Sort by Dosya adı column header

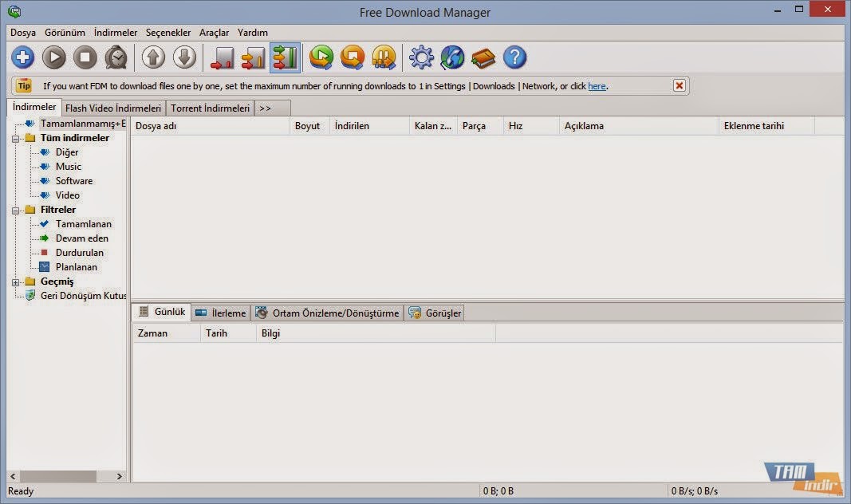[x=211, y=126]
